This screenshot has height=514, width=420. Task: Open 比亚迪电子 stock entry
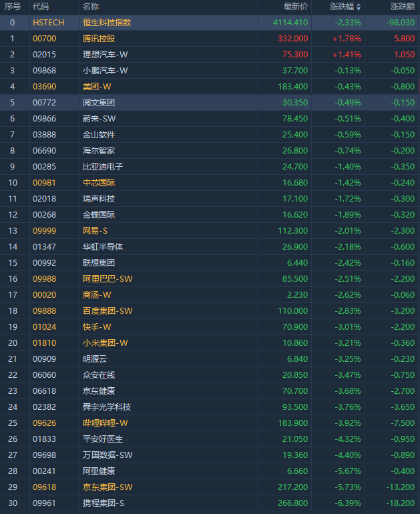point(103,167)
